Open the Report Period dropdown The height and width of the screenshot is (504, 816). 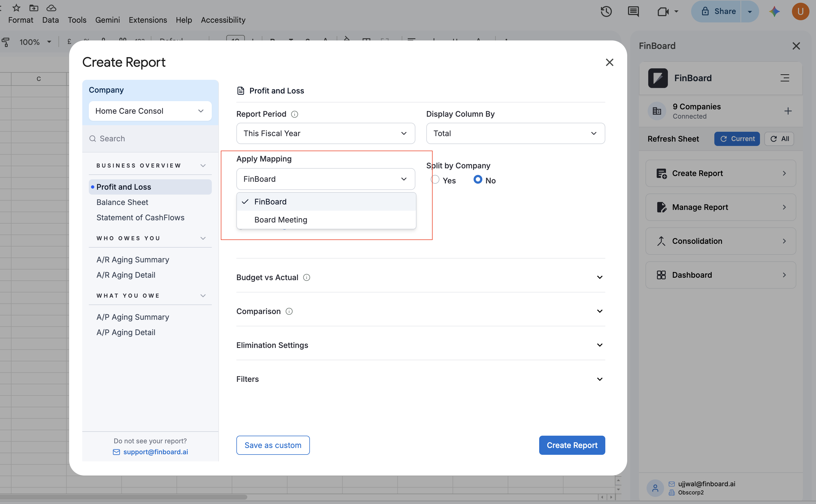coord(325,133)
